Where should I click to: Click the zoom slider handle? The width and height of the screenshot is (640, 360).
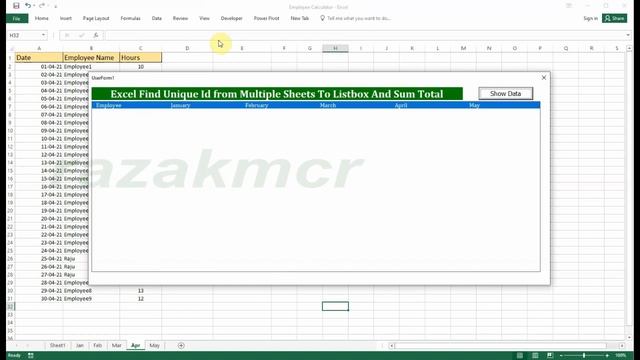(x=584, y=356)
